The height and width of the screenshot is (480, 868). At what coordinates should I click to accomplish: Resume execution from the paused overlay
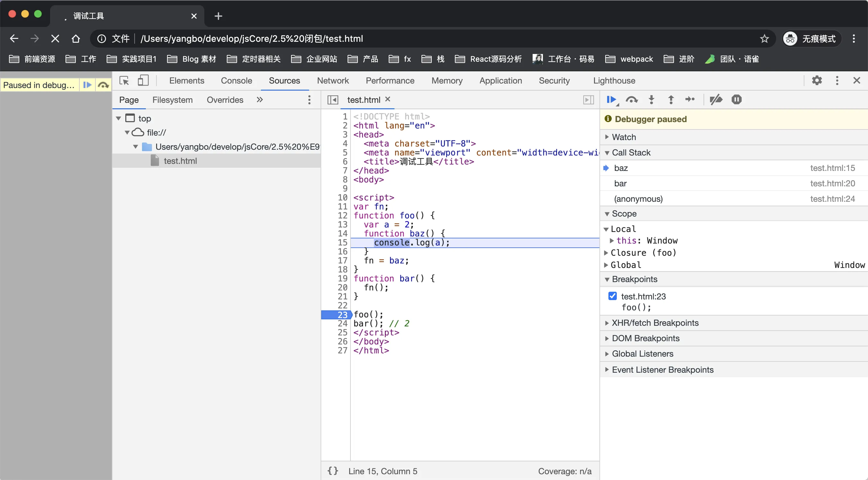tap(87, 85)
